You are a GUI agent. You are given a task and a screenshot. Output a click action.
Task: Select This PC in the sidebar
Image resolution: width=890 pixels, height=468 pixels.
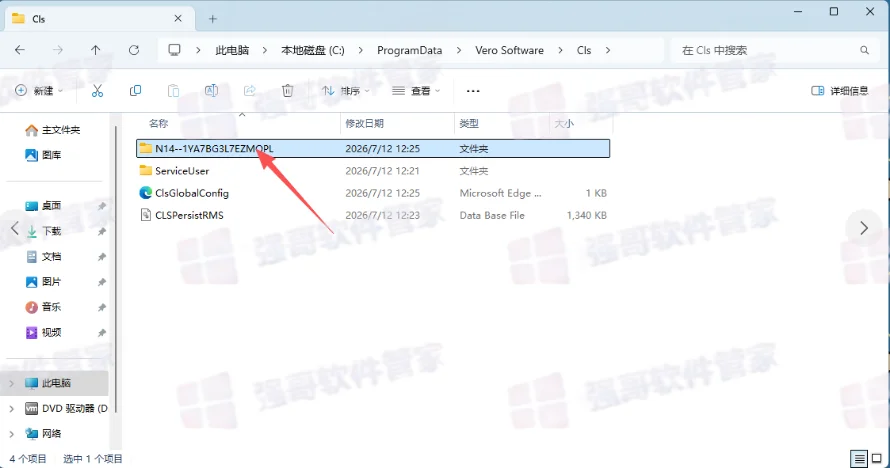tap(56, 383)
